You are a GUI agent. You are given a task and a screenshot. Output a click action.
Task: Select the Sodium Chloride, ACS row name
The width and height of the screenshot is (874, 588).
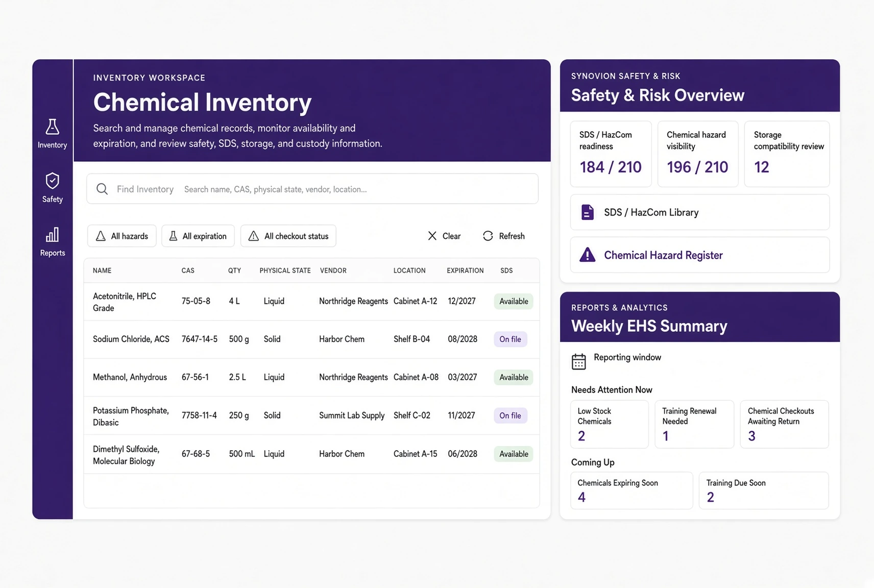(131, 339)
